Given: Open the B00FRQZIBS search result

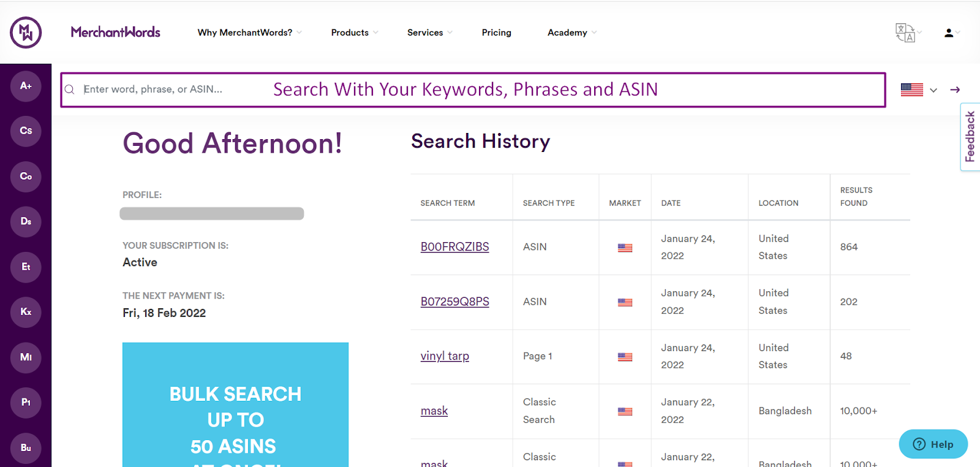Looking at the screenshot, I should [x=455, y=247].
